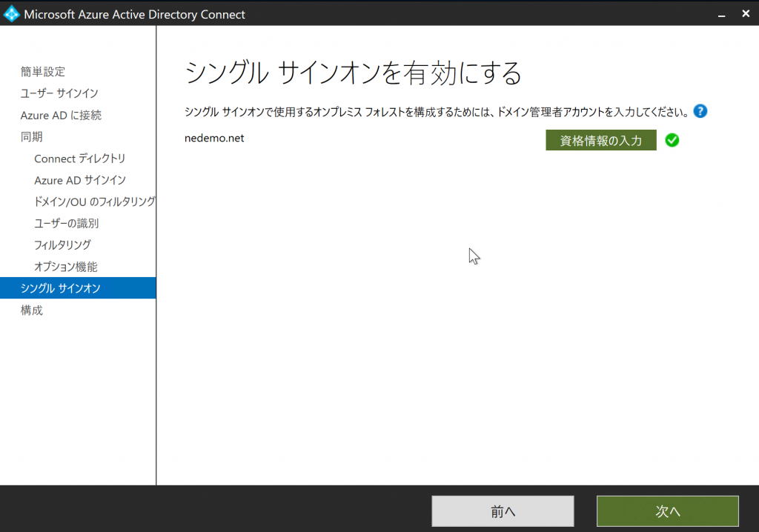Open the フィルタリング step

click(x=62, y=245)
